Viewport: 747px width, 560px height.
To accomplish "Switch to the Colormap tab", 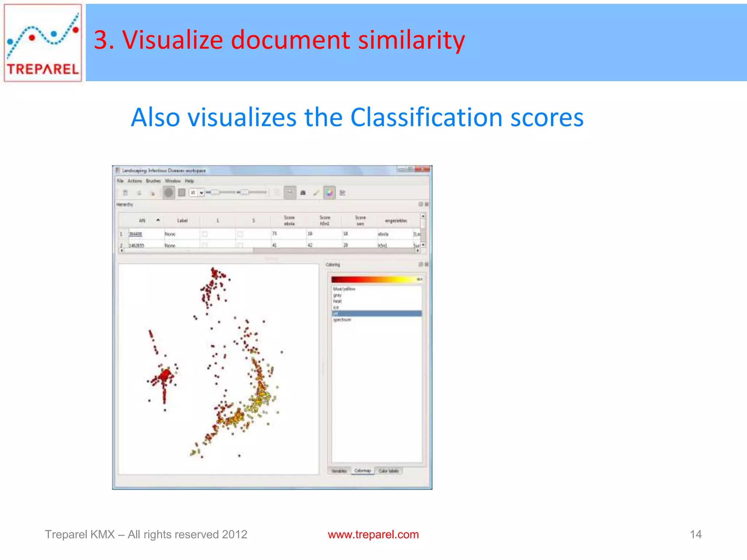I will [363, 471].
